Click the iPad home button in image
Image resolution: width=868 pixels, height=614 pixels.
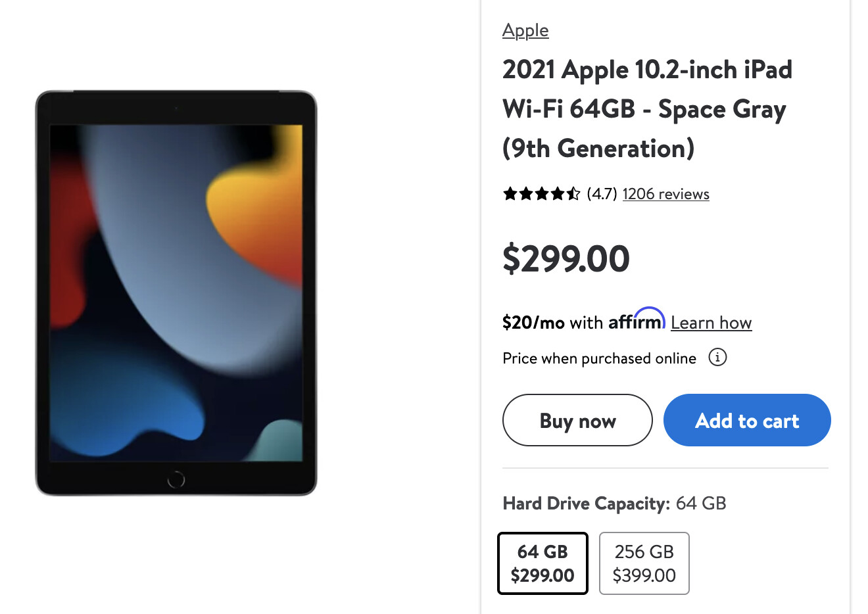[176, 479]
